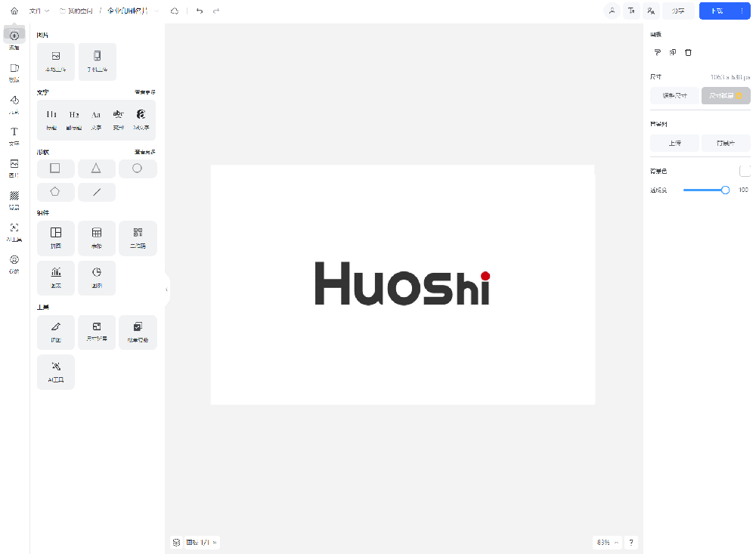756x554 pixels.
Task: Expand the document title dropdown arrow
Action: [x=156, y=11]
